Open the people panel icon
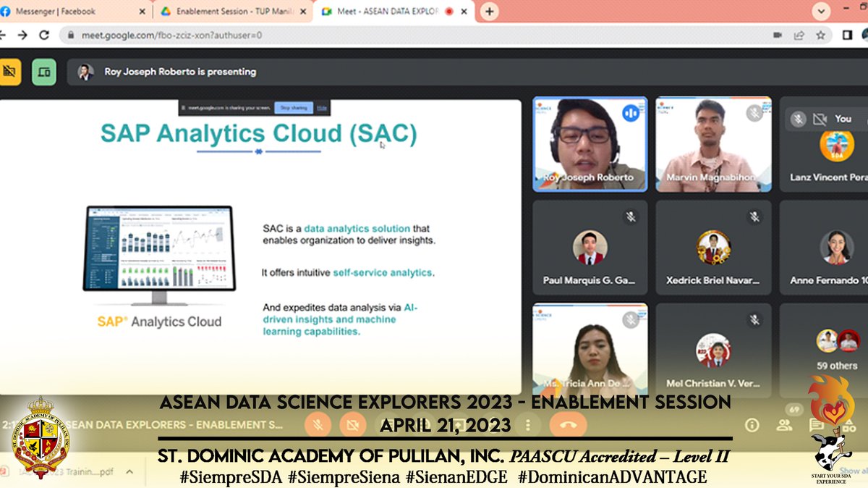The height and width of the screenshot is (488, 868). 784,425
